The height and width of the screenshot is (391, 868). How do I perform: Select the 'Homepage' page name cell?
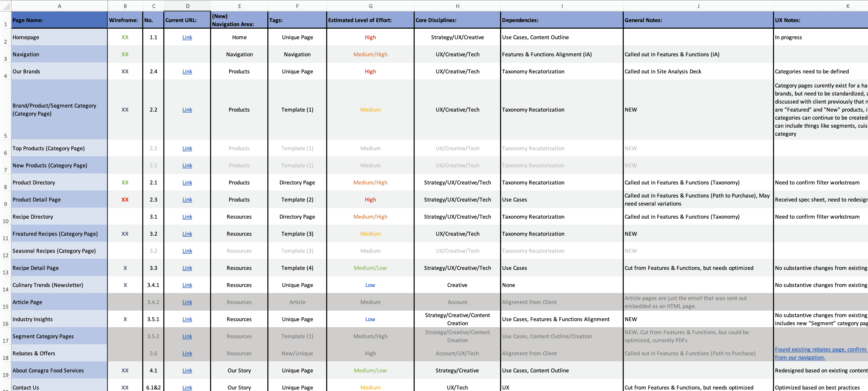[59, 37]
